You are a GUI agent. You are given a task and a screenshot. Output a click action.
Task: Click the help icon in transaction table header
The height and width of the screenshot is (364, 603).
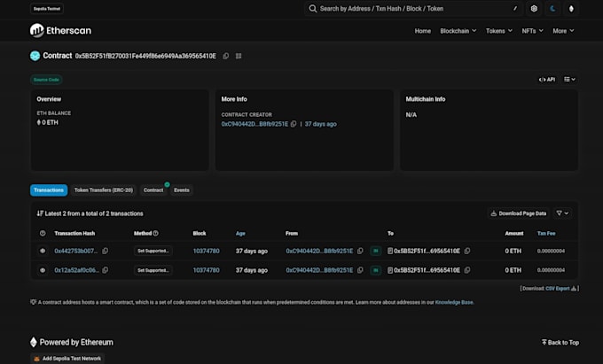pyautogui.click(x=43, y=233)
